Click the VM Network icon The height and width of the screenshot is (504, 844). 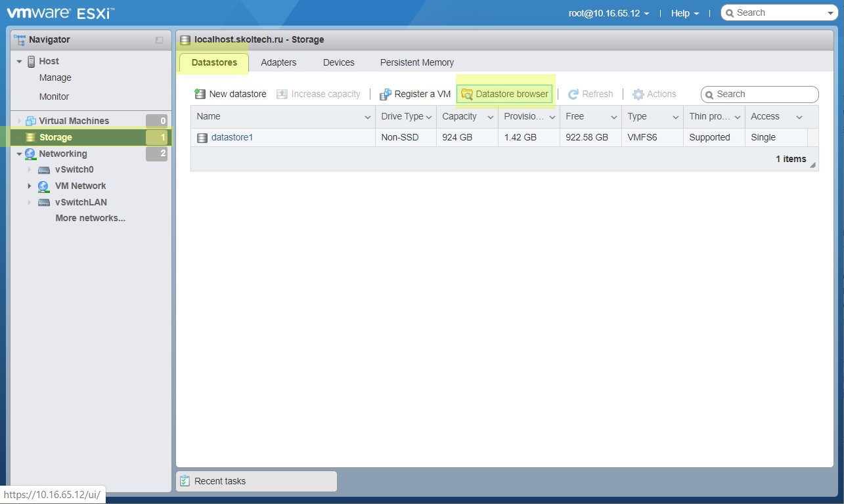click(x=44, y=186)
